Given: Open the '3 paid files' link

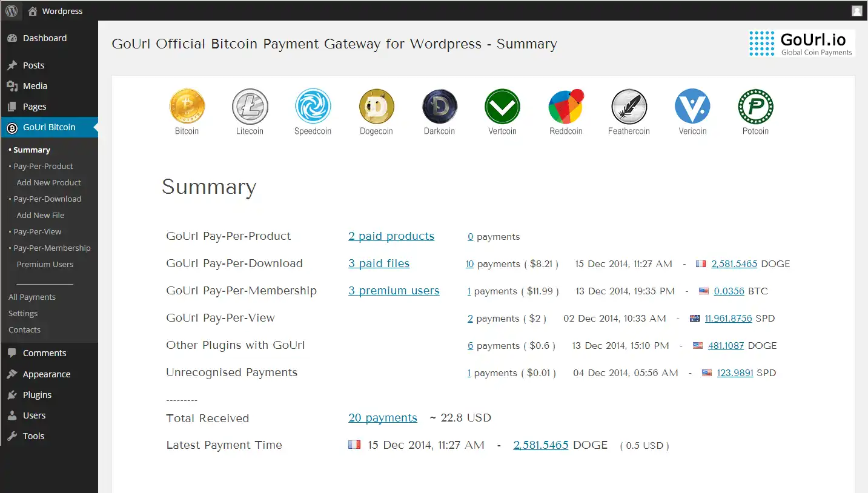Looking at the screenshot, I should [x=379, y=263].
